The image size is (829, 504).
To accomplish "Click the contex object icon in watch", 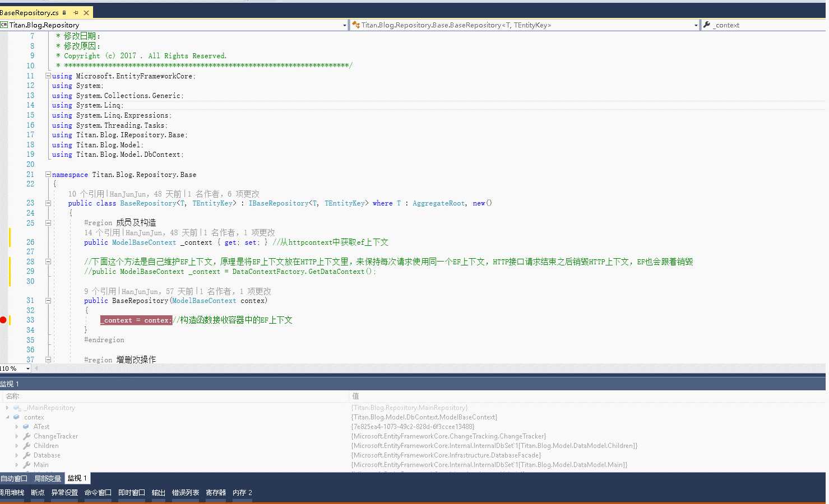I will click(17, 417).
